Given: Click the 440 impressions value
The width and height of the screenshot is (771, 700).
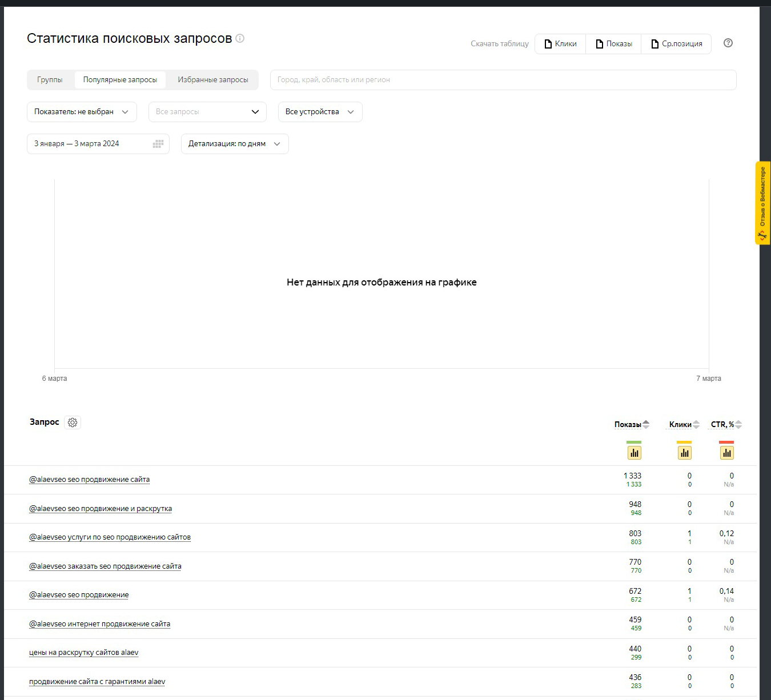Looking at the screenshot, I should pos(635,649).
